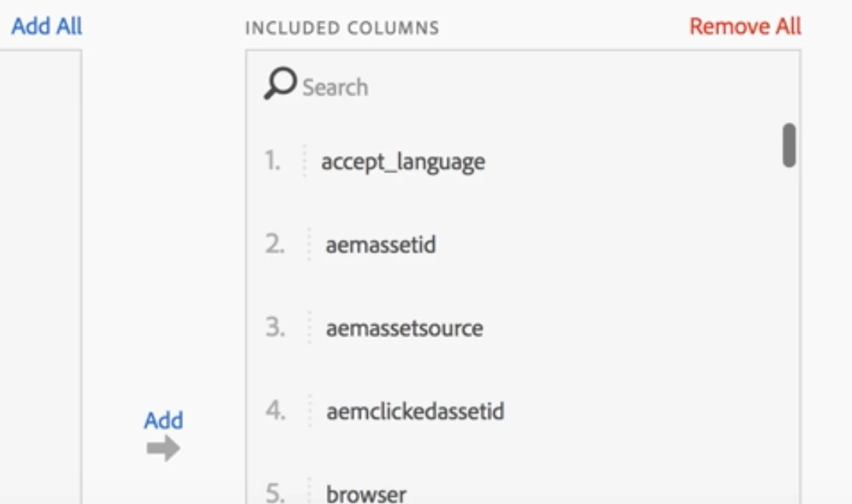Image resolution: width=852 pixels, height=504 pixels.
Task: Select the aemassetid column entry
Action: click(381, 246)
